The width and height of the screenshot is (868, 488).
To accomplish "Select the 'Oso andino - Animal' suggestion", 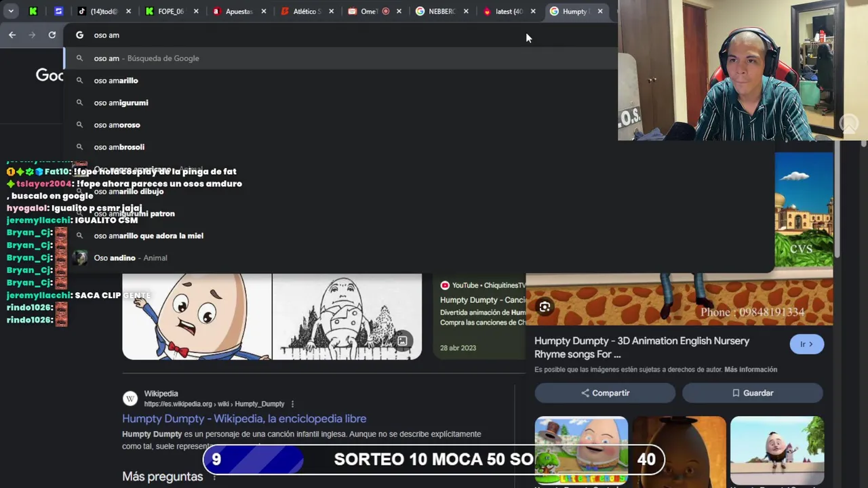I will 419,258.
